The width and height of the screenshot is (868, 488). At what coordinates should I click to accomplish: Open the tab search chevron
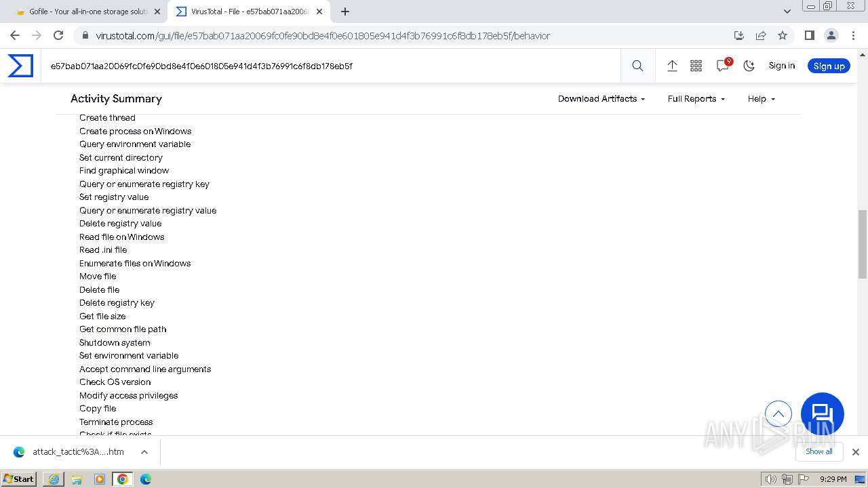tap(787, 12)
